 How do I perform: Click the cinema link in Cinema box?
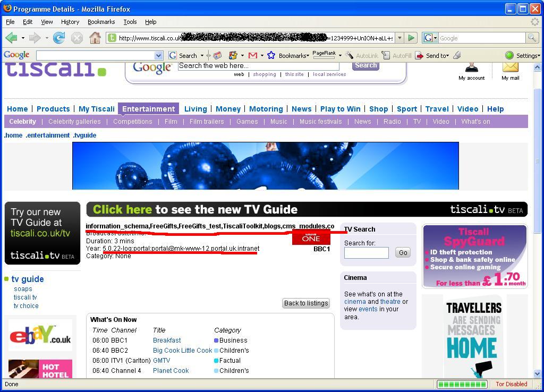355,302
